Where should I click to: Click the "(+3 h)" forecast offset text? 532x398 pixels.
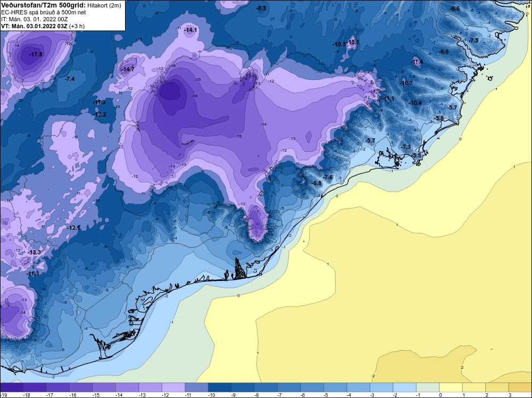[77, 26]
